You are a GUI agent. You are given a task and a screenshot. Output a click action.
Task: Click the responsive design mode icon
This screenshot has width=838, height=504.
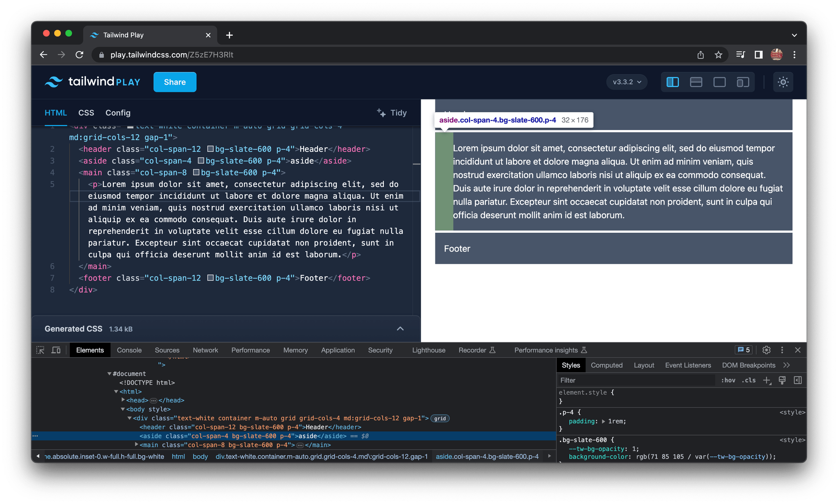click(x=743, y=82)
